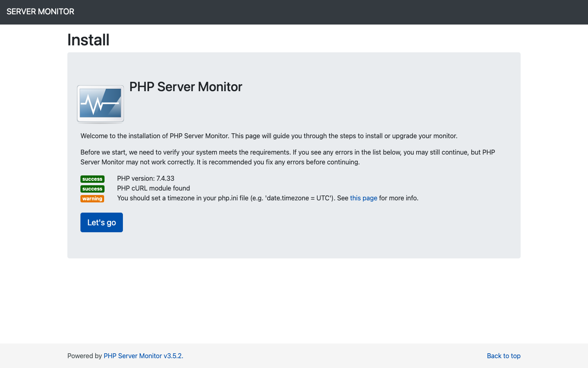
Task: Click the 'PHP Server Monitor' heading
Action: click(x=186, y=87)
